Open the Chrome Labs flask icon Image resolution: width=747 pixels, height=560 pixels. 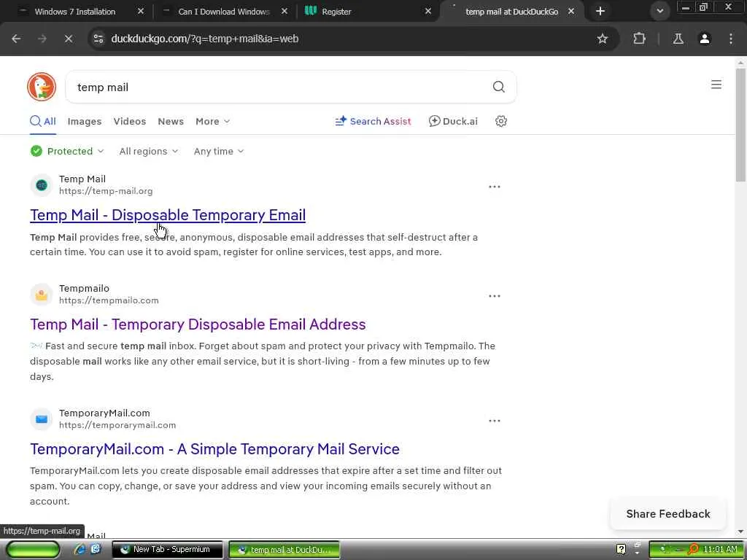coord(678,39)
